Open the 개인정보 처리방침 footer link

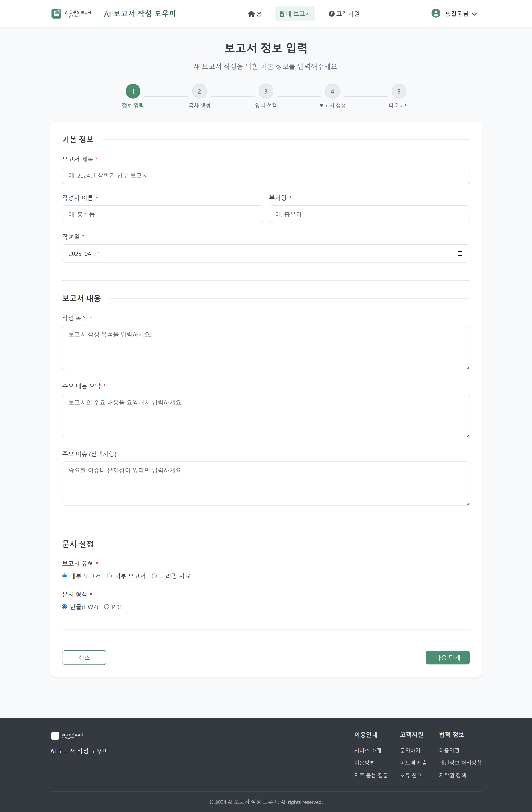click(x=460, y=762)
